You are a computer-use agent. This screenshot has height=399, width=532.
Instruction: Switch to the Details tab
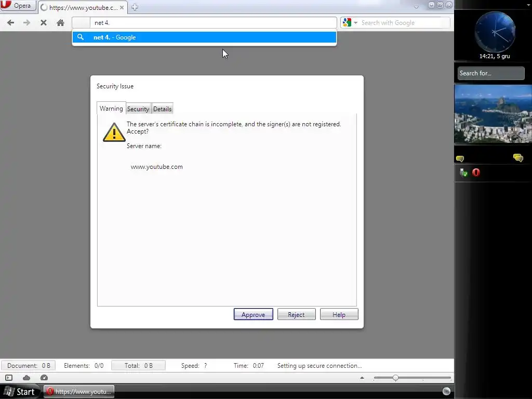click(162, 109)
